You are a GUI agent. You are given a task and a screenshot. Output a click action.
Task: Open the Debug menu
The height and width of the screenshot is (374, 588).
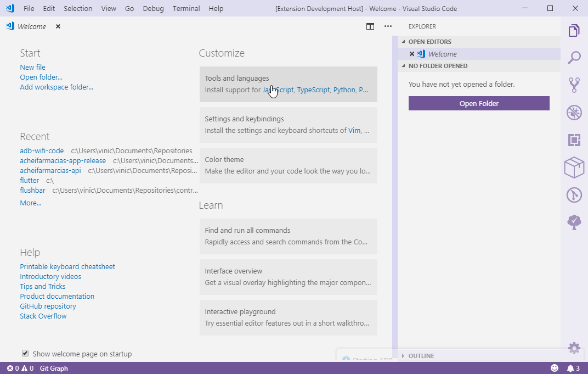pyautogui.click(x=153, y=8)
